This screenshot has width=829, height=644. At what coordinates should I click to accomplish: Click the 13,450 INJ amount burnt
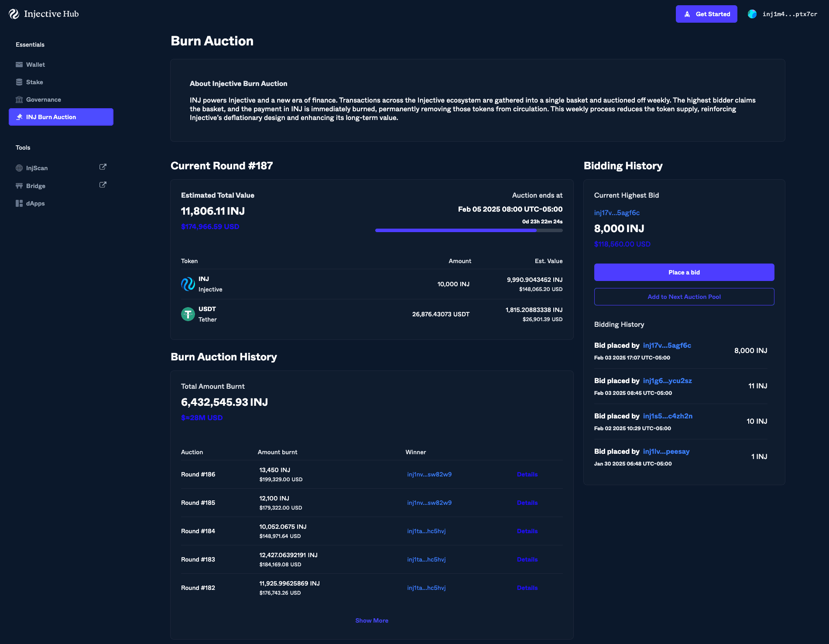click(275, 470)
